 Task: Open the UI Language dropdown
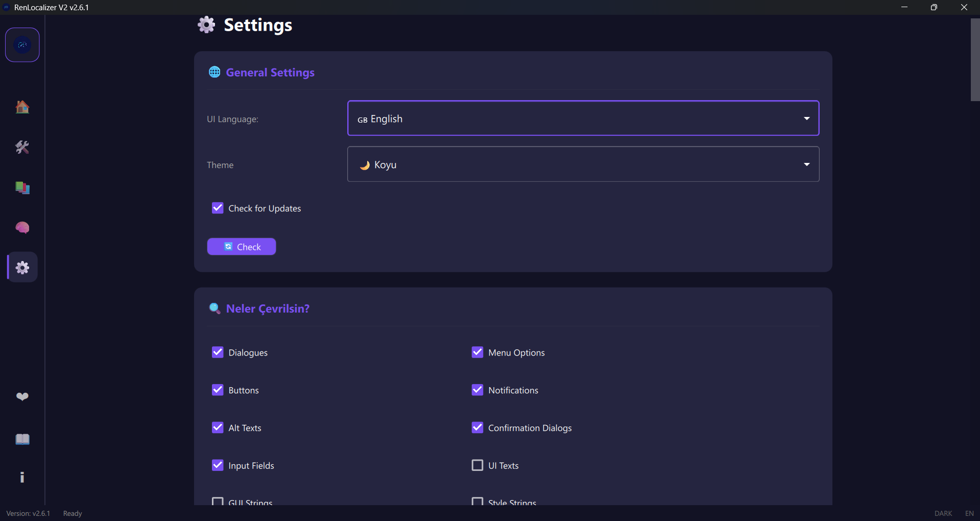click(x=583, y=119)
